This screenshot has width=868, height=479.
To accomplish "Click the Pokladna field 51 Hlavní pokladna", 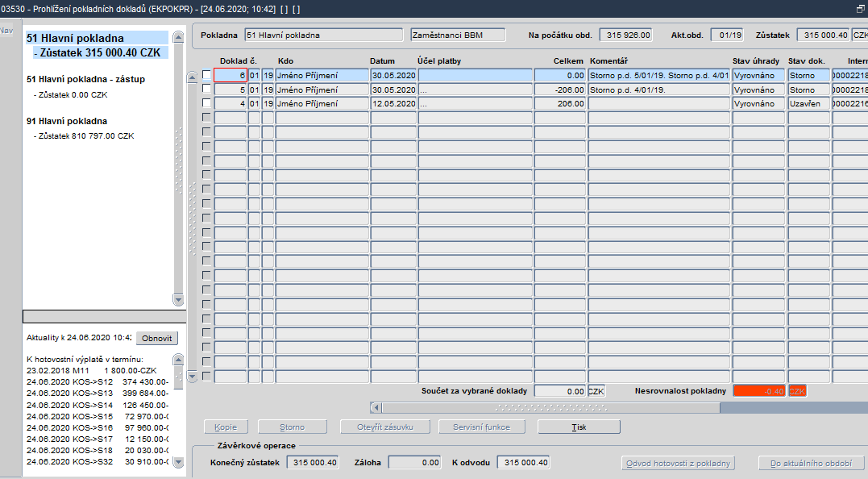I will click(324, 35).
